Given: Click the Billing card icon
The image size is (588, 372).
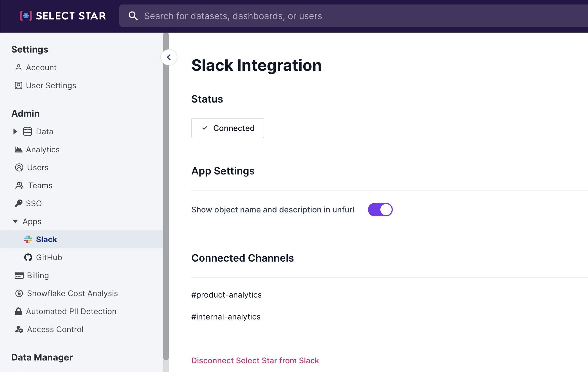Looking at the screenshot, I should coord(19,275).
